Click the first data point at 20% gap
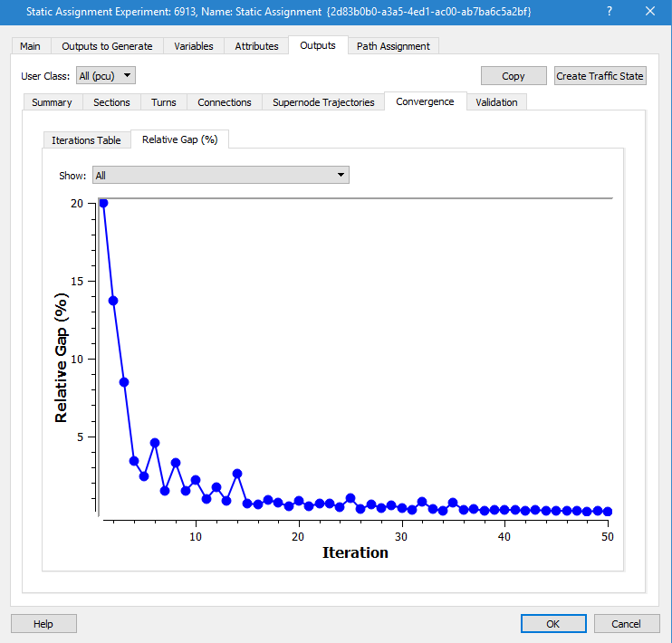672x643 pixels. [103, 203]
